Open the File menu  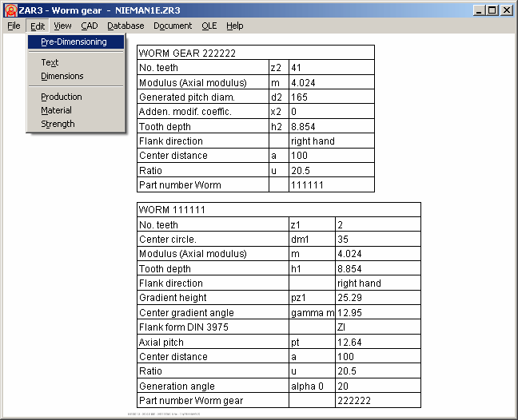point(14,26)
